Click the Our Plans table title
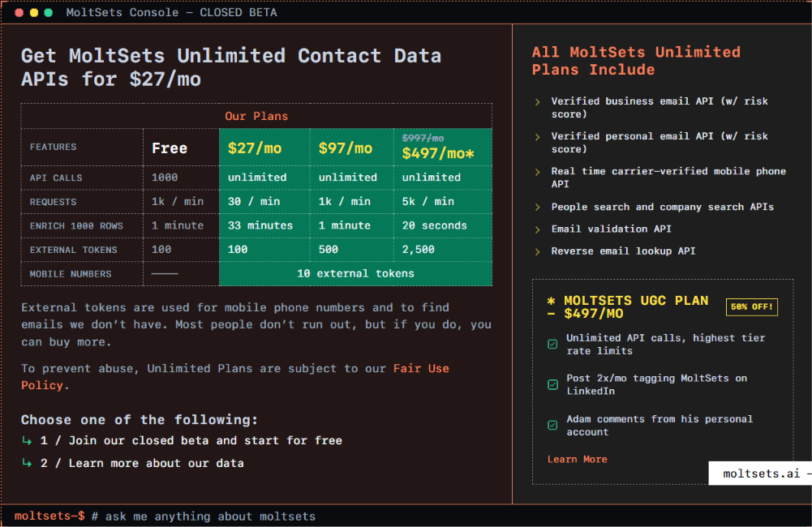The width and height of the screenshot is (812, 527). [256, 116]
